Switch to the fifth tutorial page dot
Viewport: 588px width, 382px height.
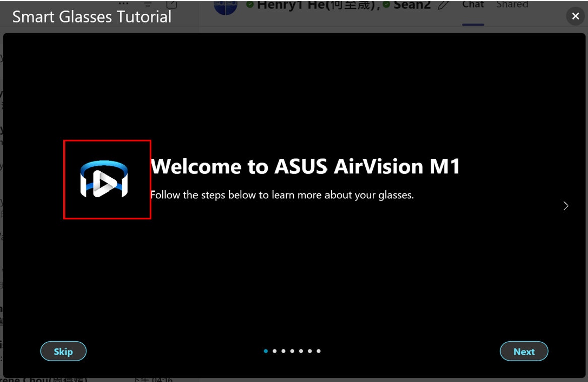301,351
